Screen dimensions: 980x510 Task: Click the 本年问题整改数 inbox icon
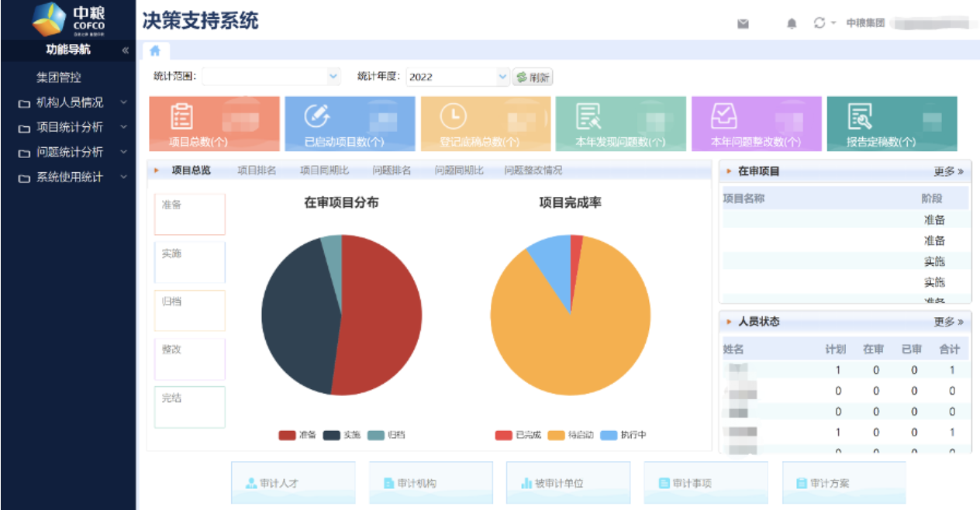724,115
